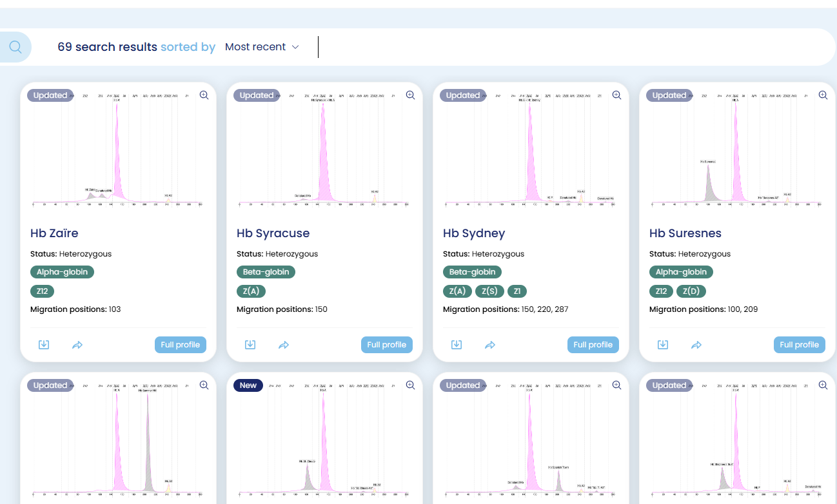837x504 pixels.
Task: Zoom into the chart on the New card
Action: (410, 385)
